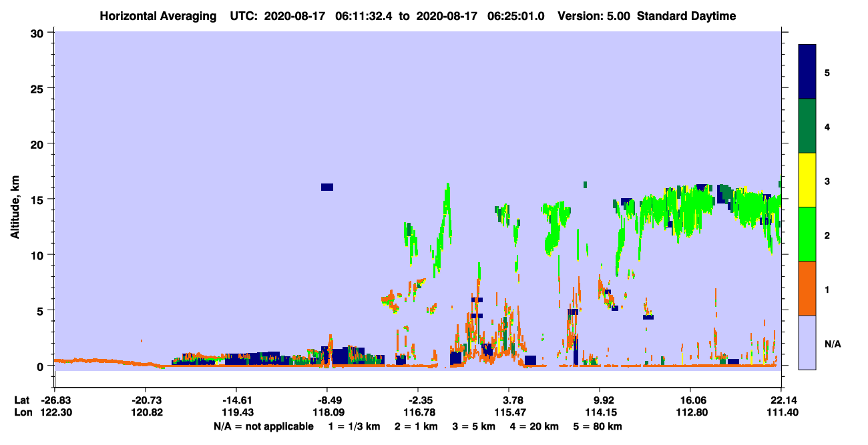Click the dark blue colorbar segment labeled 5
The width and height of the screenshot is (868, 445).
tap(807, 72)
